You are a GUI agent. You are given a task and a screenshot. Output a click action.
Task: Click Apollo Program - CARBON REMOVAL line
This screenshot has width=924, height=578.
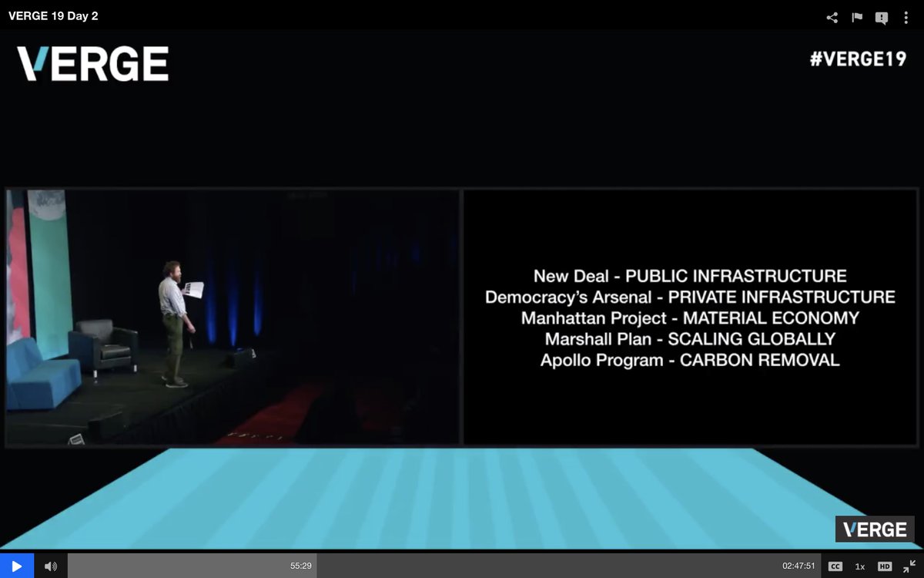tap(690, 360)
